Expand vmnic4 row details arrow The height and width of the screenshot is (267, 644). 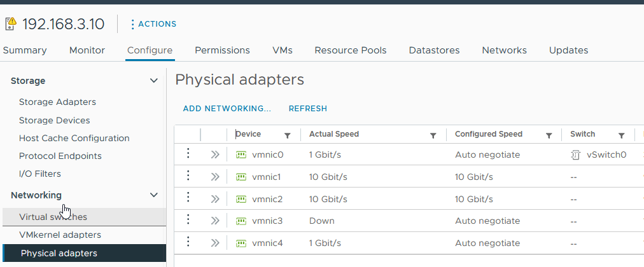pyautogui.click(x=215, y=243)
